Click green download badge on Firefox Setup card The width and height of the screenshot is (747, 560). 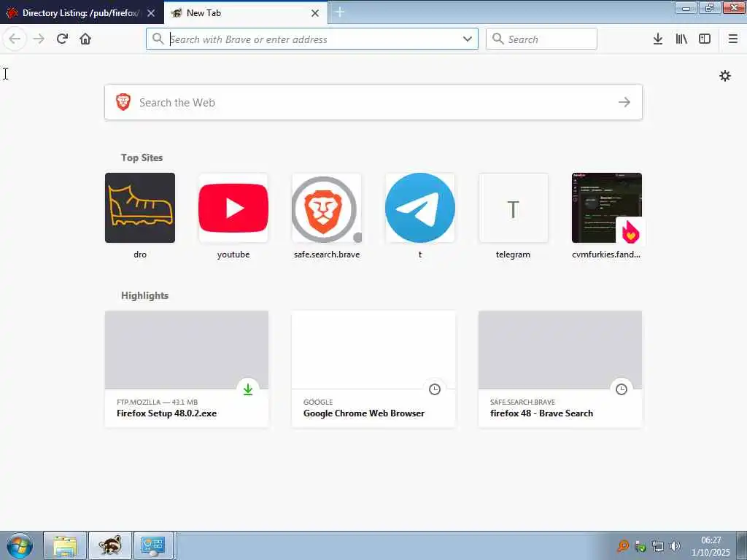(x=248, y=389)
